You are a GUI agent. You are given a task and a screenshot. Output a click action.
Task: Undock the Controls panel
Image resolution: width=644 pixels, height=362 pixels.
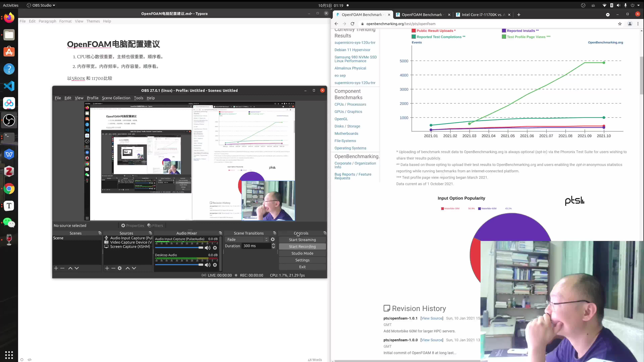tap(325, 233)
